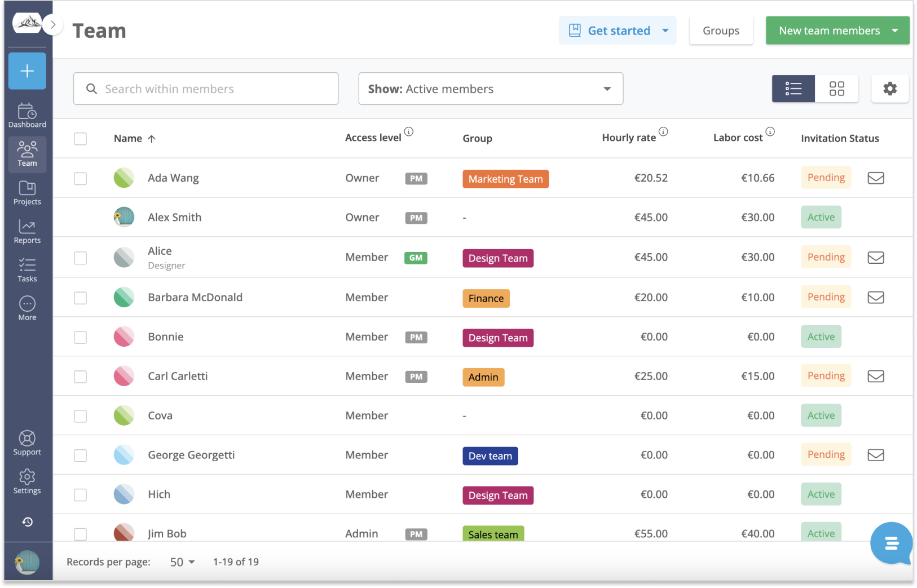
Task: Click the blue plus create button
Action: point(27,71)
